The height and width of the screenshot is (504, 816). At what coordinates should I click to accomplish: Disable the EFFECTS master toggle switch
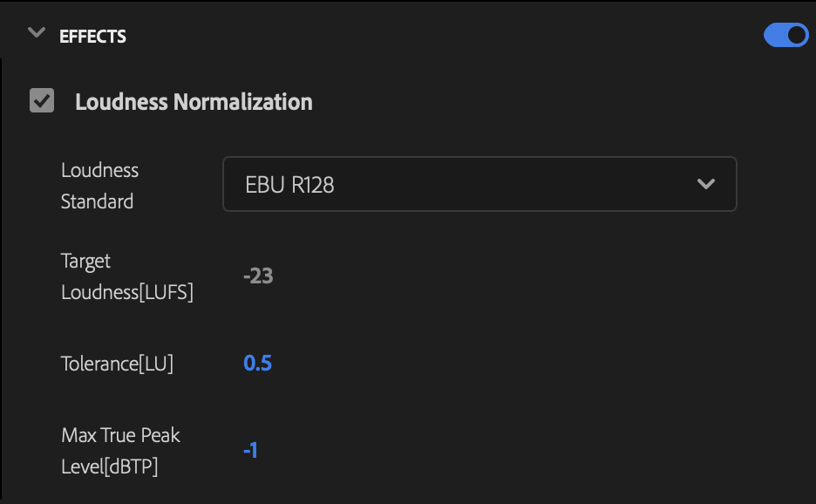[x=785, y=35]
